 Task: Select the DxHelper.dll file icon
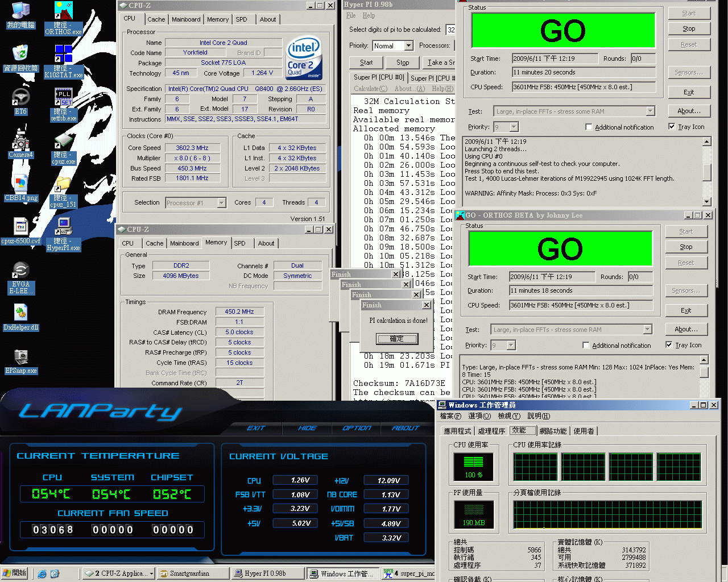coord(20,318)
